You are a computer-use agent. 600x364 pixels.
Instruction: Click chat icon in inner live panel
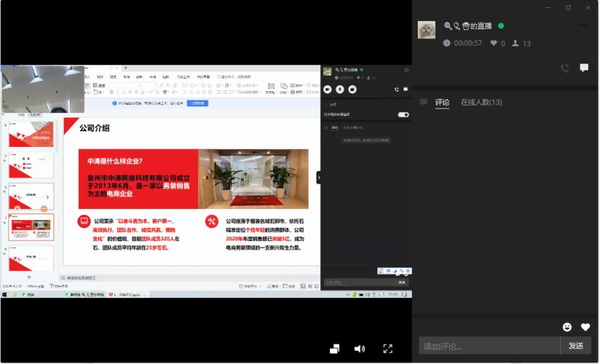click(406, 89)
